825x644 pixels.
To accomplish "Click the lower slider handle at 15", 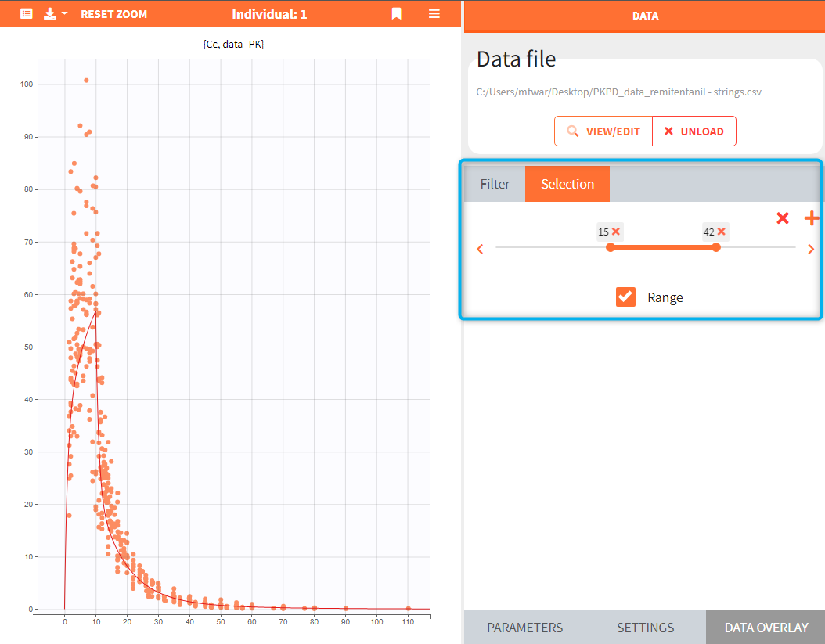I will [x=611, y=247].
